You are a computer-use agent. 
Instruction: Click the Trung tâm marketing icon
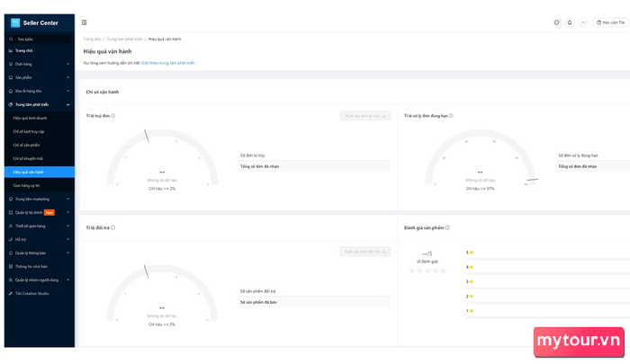[11, 199]
